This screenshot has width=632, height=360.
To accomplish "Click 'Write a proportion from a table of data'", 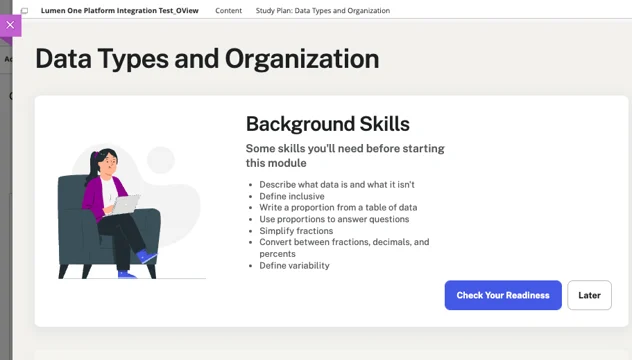I will click(x=338, y=208).
